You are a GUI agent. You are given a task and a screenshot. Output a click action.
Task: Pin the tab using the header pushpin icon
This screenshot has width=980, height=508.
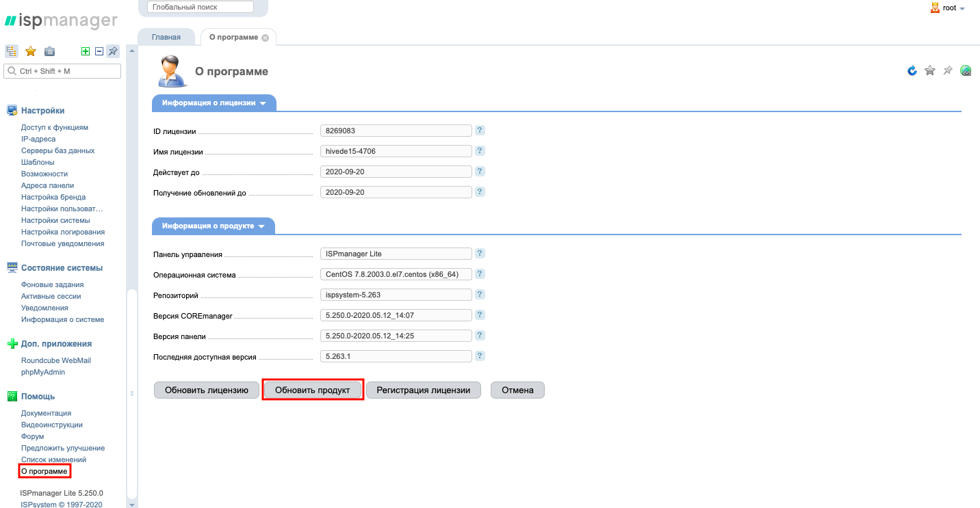[x=948, y=70]
